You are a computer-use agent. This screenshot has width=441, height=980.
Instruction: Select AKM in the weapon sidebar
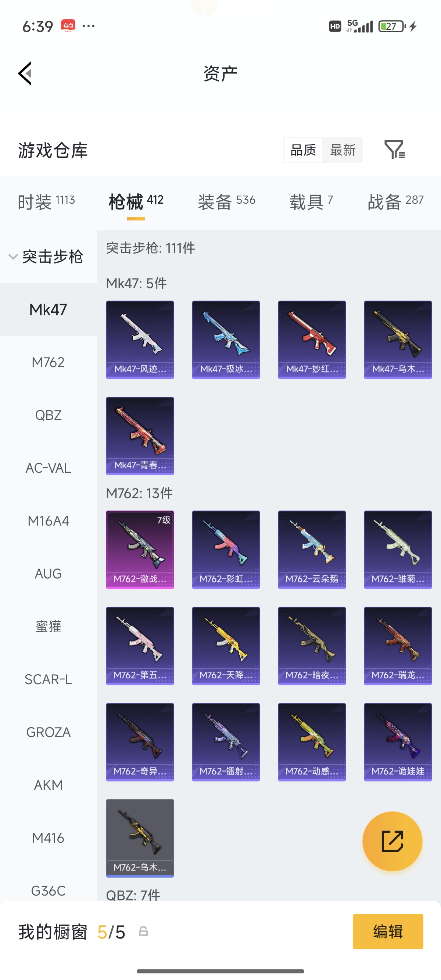tap(49, 785)
